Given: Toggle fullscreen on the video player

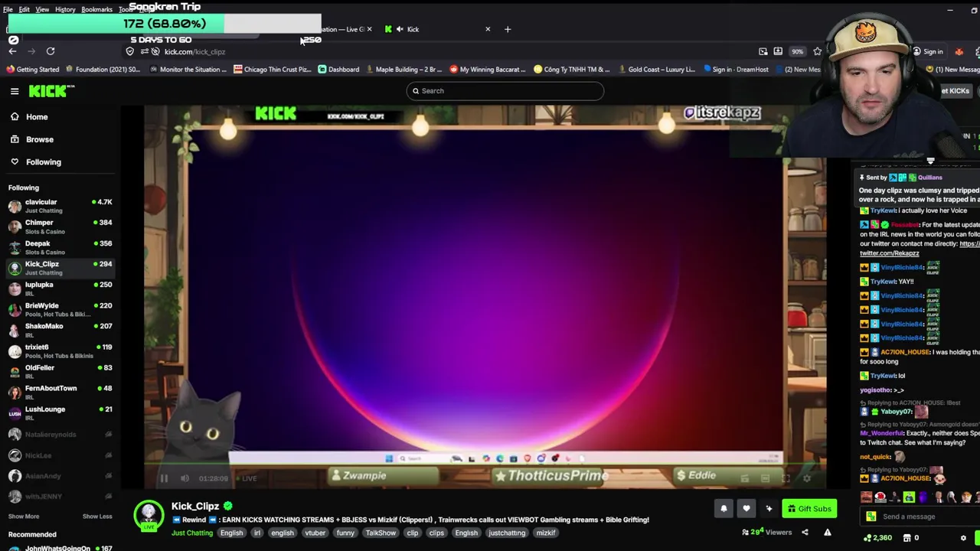Looking at the screenshot, I should (x=786, y=479).
